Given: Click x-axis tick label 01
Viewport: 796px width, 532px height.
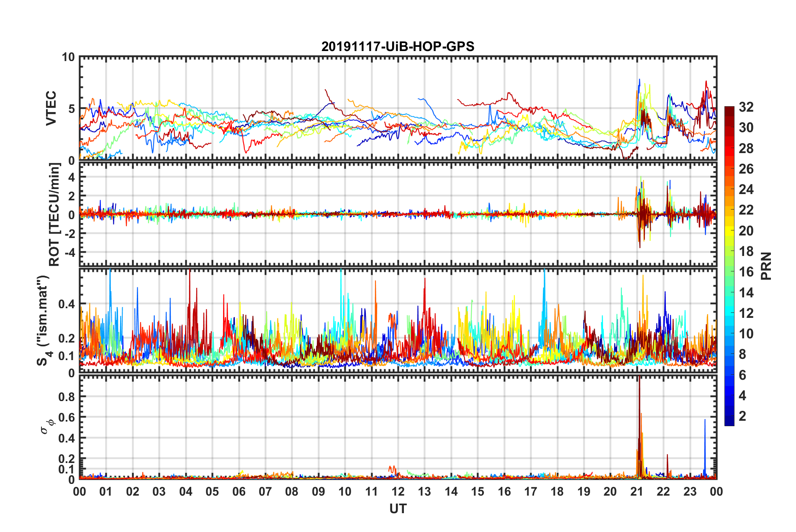Looking at the screenshot, I should (x=106, y=491).
